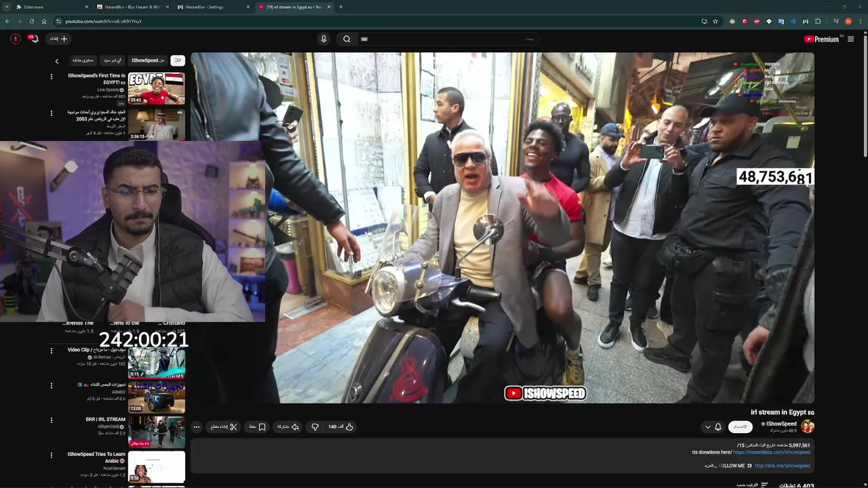This screenshot has width=868, height=488.
Task: Bookmark this page with the star icon
Action: [x=715, y=21]
